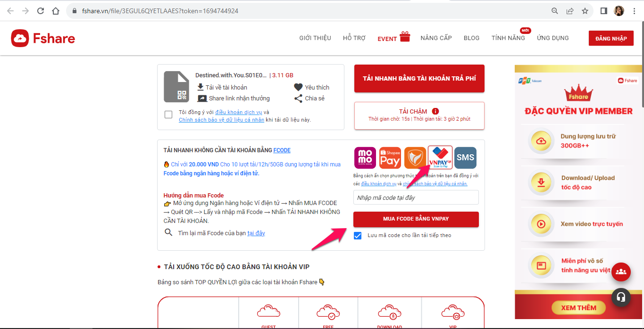Open the Chrome profile avatar
Screen dimensions: 644x329
click(x=619, y=11)
